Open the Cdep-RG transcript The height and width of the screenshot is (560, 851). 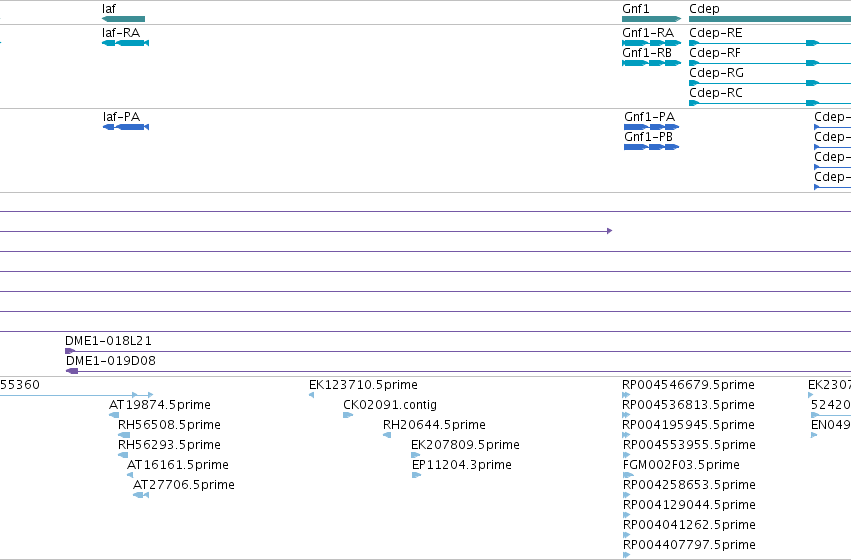click(x=770, y=83)
